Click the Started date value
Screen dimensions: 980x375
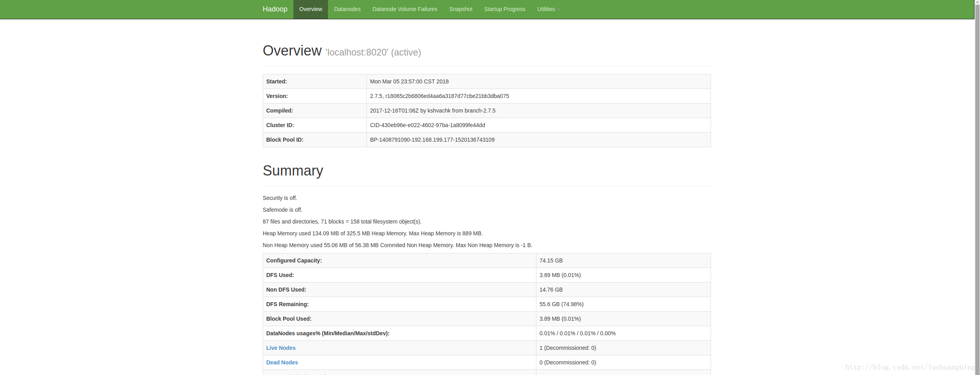[409, 81]
